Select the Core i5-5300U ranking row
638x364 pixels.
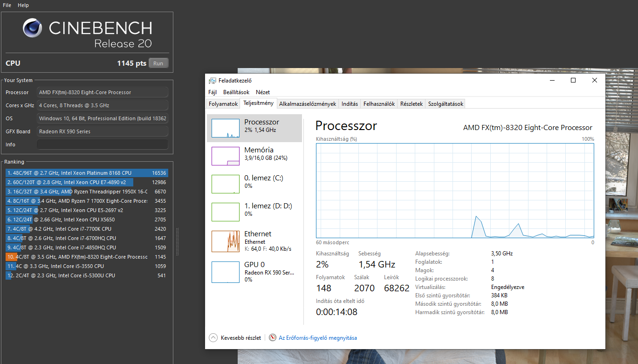click(x=87, y=275)
